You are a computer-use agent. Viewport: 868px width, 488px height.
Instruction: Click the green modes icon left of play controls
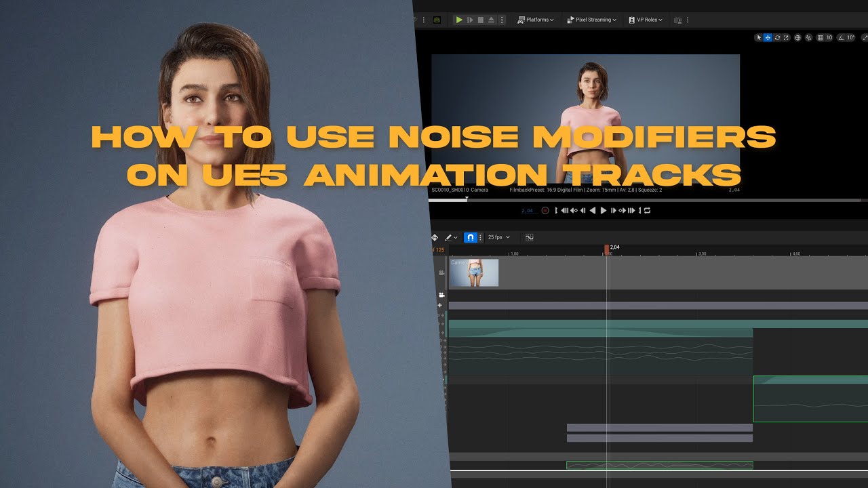point(437,20)
